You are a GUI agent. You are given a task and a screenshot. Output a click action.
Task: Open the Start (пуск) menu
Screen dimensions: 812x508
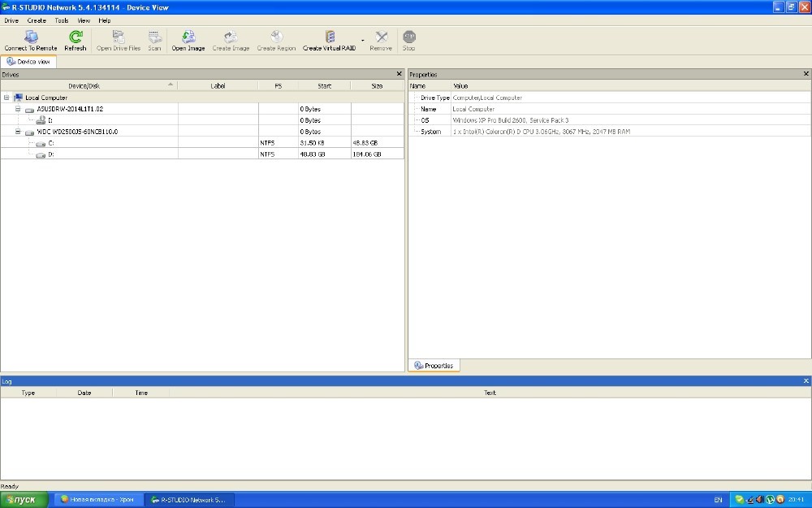(24, 500)
